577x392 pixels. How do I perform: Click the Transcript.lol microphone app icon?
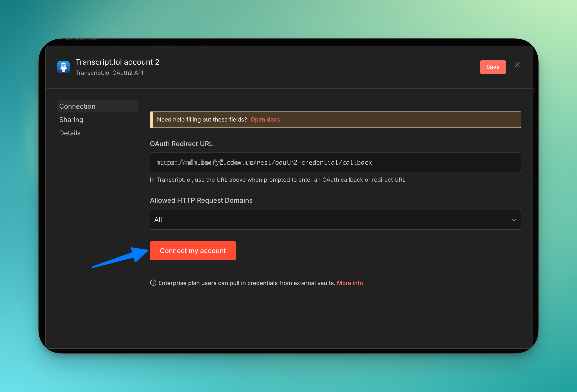pos(63,67)
